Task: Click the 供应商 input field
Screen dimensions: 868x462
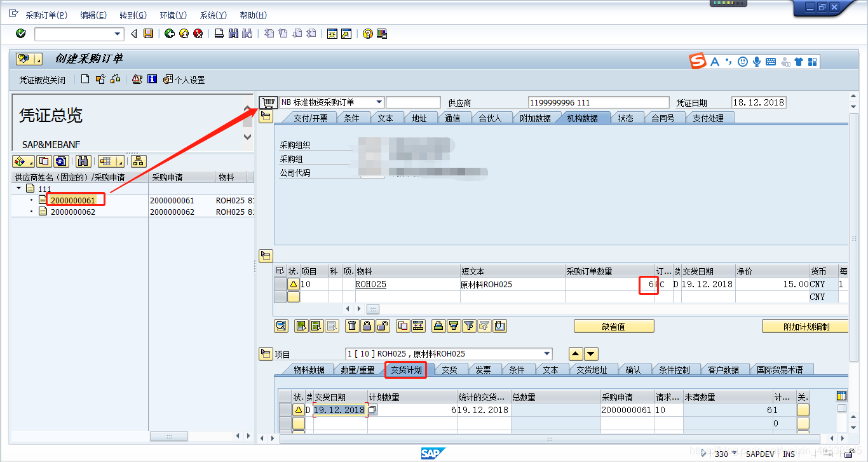Action: (x=599, y=102)
